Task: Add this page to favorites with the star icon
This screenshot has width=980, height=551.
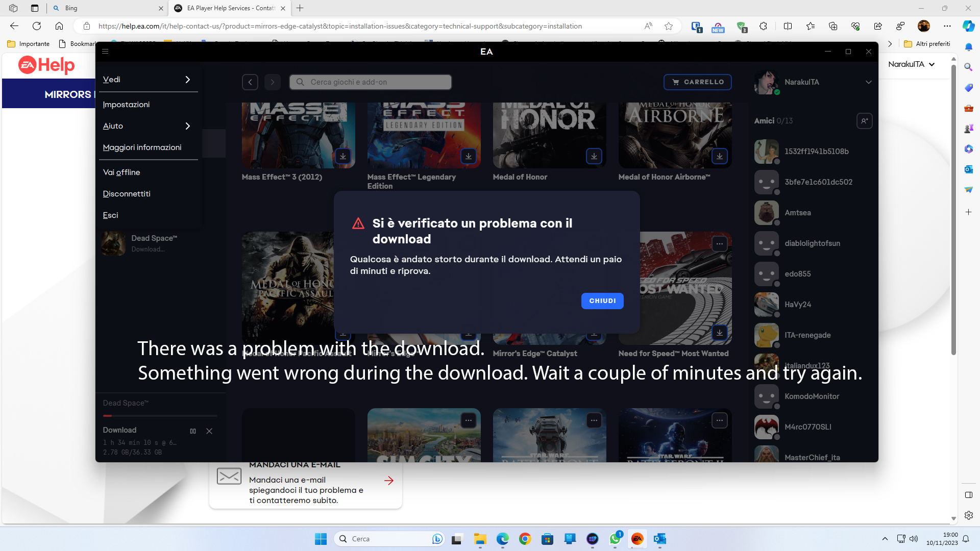Action: (x=669, y=26)
